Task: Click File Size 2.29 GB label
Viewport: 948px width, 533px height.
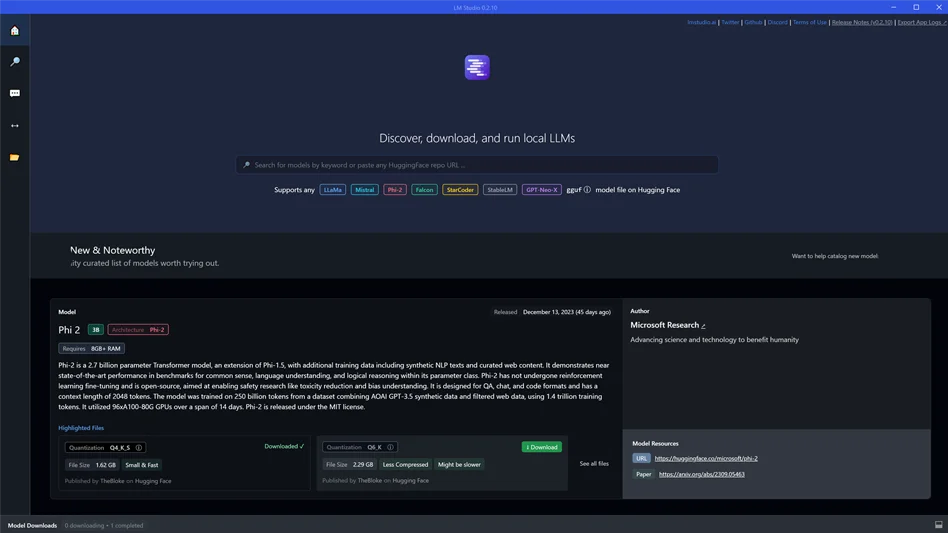Action: tap(349, 465)
